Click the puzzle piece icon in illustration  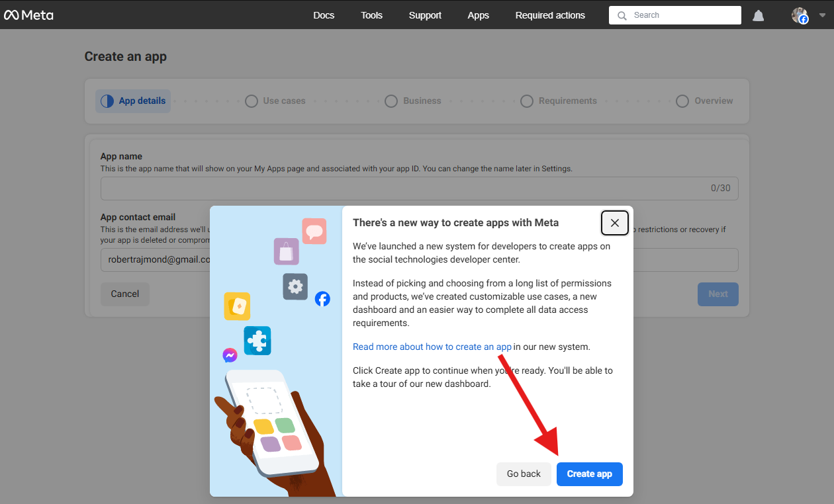point(257,341)
